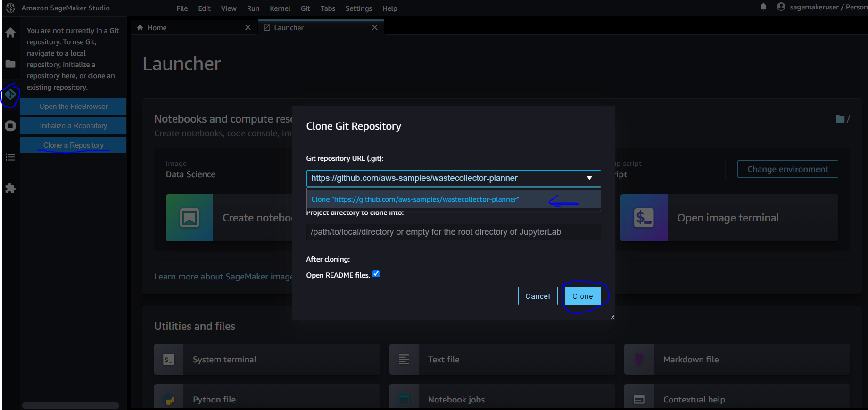This screenshot has width=868, height=410.
Task: Click the Change environment button
Action: click(x=788, y=169)
